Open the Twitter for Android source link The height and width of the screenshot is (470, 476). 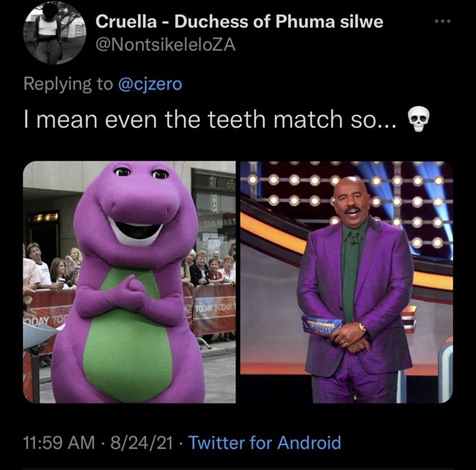pyautogui.click(x=265, y=443)
